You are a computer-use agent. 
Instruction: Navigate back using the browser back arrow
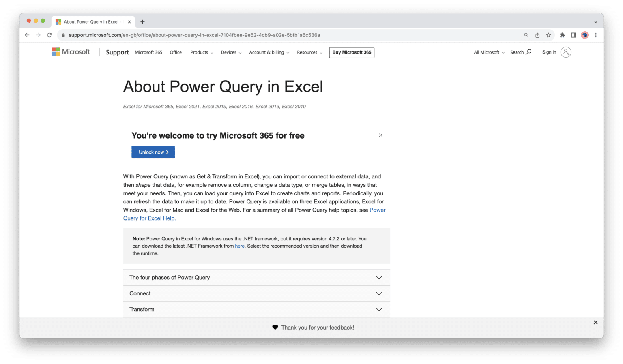[x=27, y=35]
